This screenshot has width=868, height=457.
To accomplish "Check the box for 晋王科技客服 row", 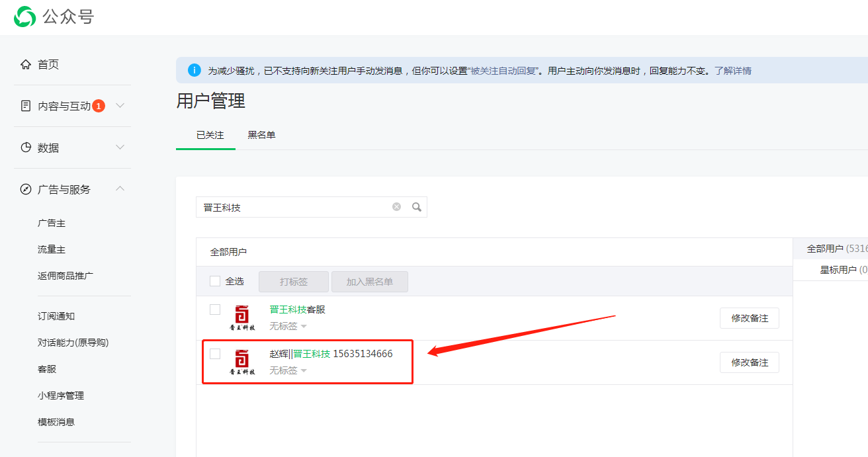I will [x=214, y=310].
